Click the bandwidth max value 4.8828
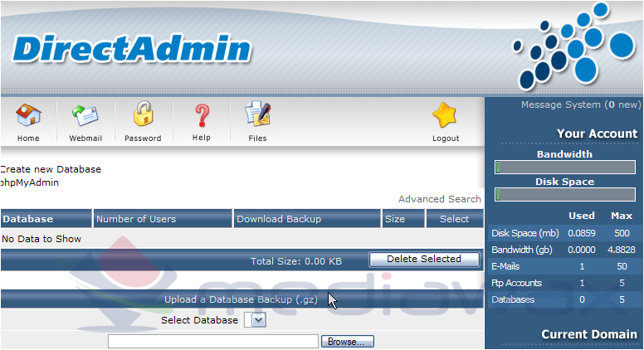The width and height of the screenshot is (644, 350). tap(622, 250)
